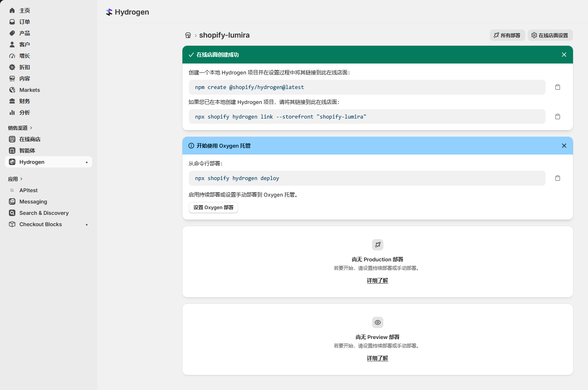Copy the npm create hydrogen command
588x390 pixels.
558,87
